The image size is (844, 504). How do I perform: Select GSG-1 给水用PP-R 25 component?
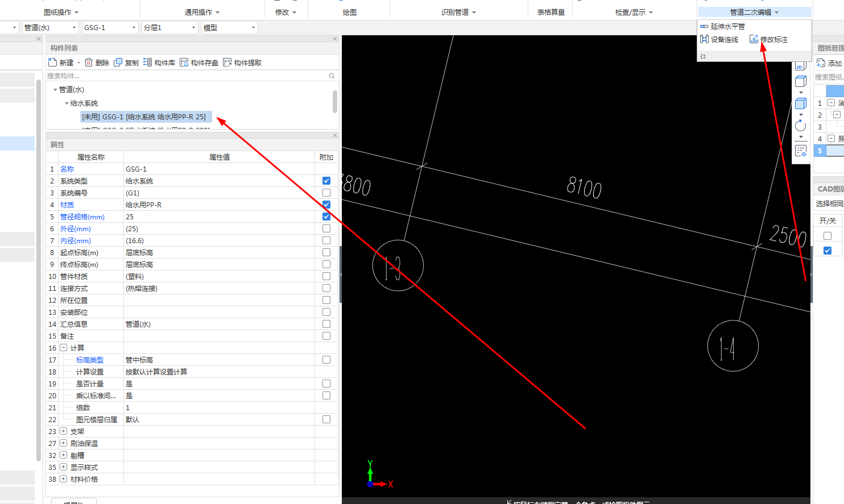[146, 117]
